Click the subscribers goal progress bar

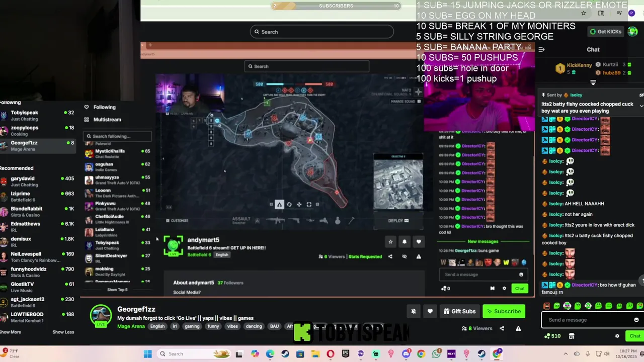click(x=336, y=6)
